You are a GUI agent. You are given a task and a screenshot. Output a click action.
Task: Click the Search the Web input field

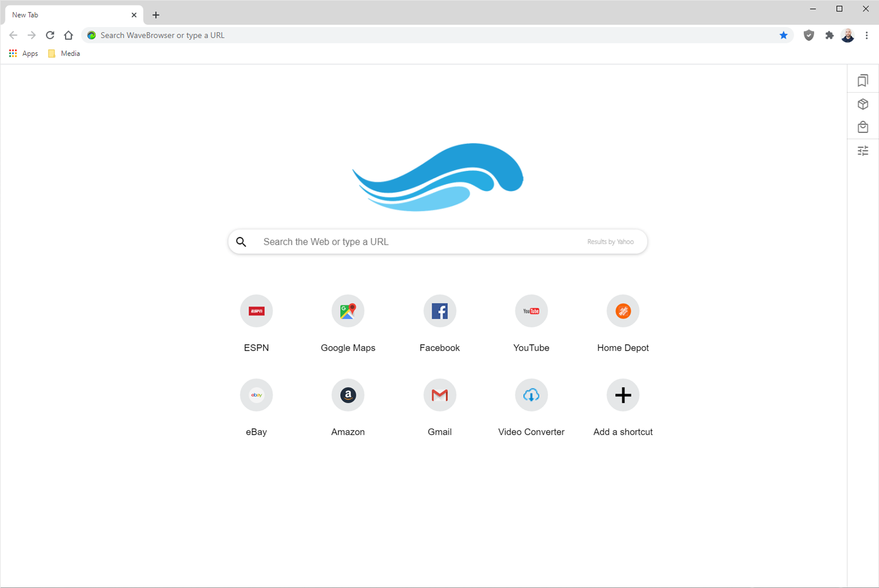point(421,242)
